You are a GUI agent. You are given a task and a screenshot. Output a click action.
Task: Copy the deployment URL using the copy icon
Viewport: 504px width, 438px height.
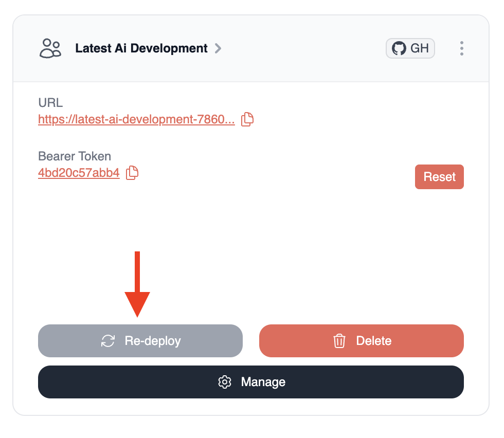247,119
